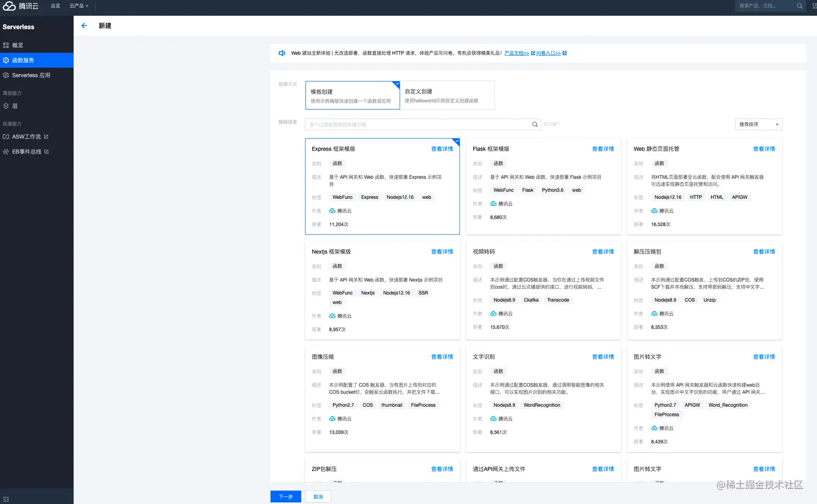Open ASW工作流 in the sidebar

pyautogui.click(x=37, y=137)
